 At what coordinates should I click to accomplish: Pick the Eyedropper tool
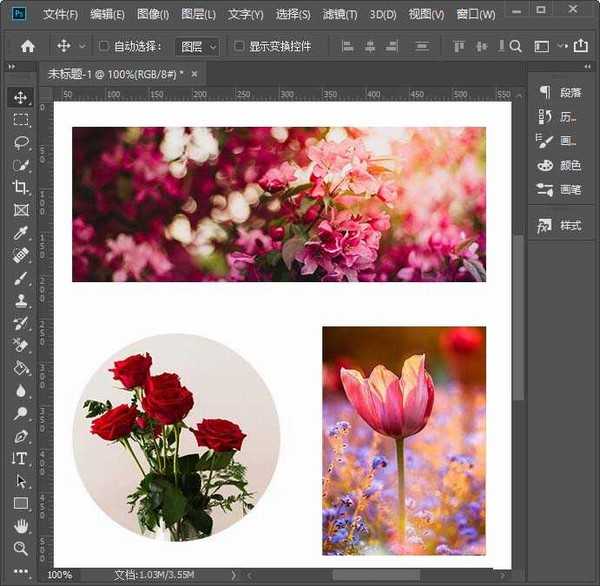pyautogui.click(x=21, y=233)
